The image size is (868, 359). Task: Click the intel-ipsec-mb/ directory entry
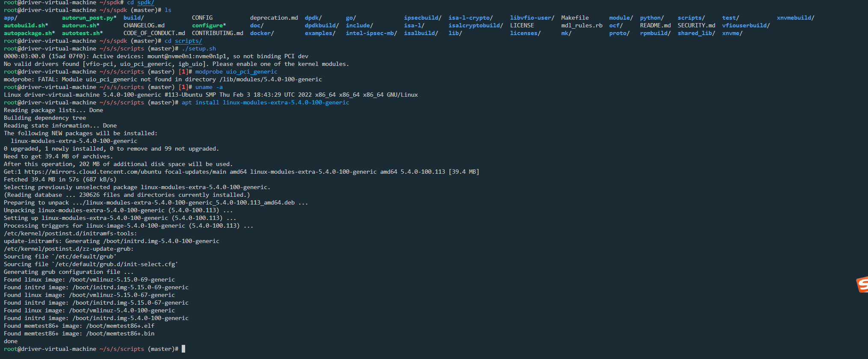pos(372,33)
